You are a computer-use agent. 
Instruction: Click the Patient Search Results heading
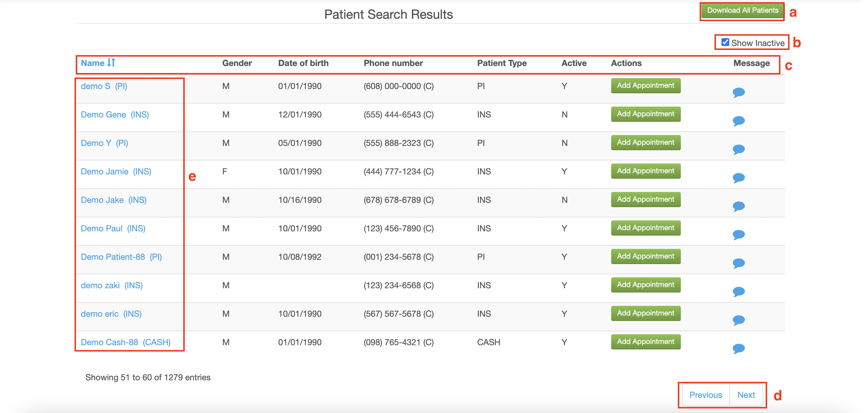click(x=388, y=15)
